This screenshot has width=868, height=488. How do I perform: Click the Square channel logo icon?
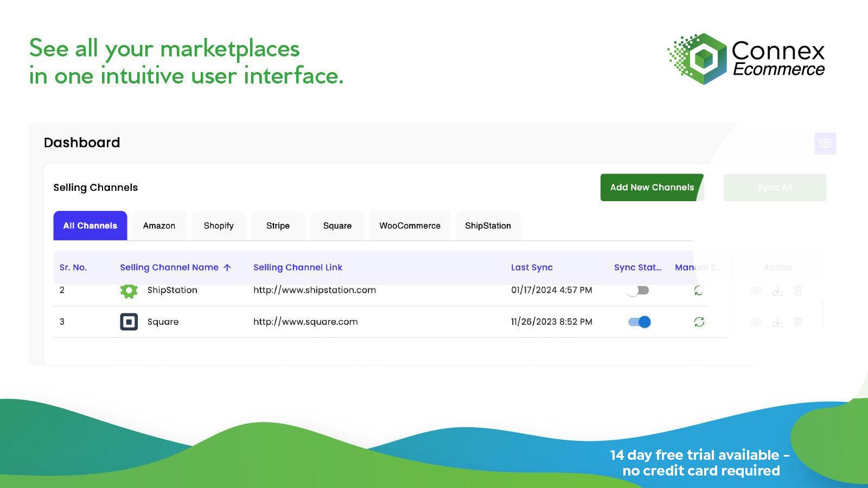(x=129, y=322)
